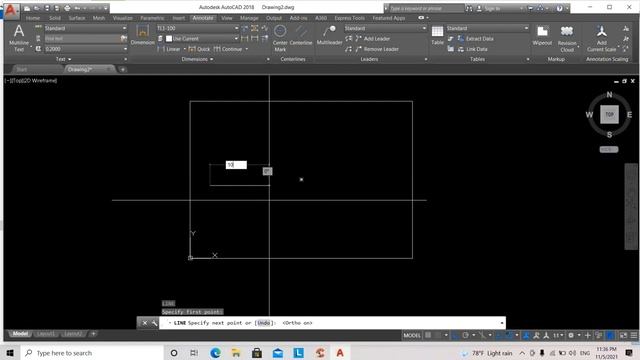Image resolution: width=640 pixels, height=360 pixels.
Task: Click the Plot printer icon in quick access toolbar
Action: (x=67, y=8)
